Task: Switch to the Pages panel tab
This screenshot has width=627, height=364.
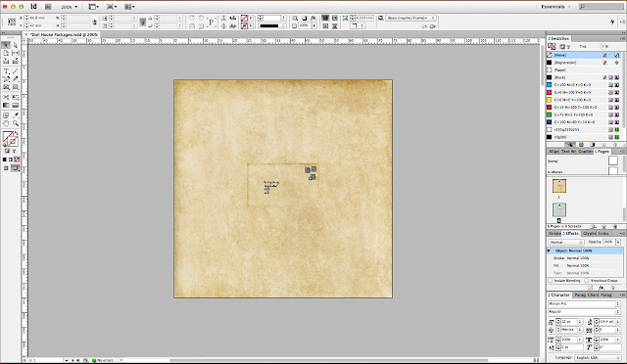Action: pos(602,152)
